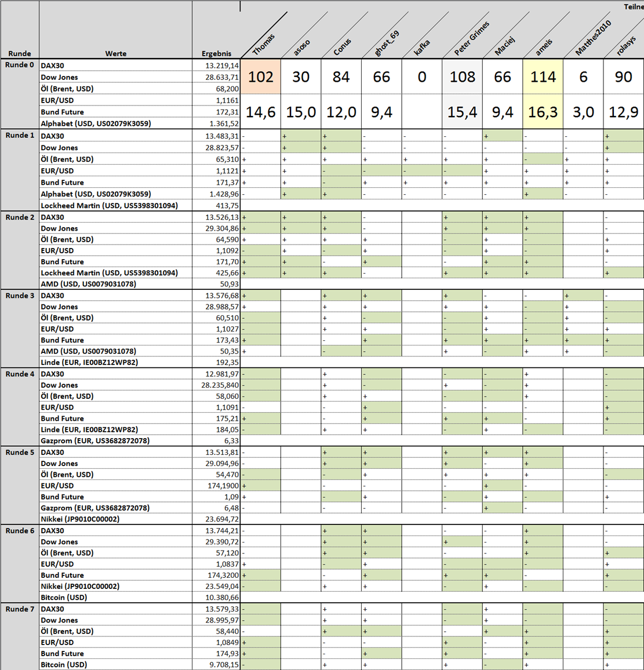Select the Conus average value 12,0

click(x=341, y=112)
